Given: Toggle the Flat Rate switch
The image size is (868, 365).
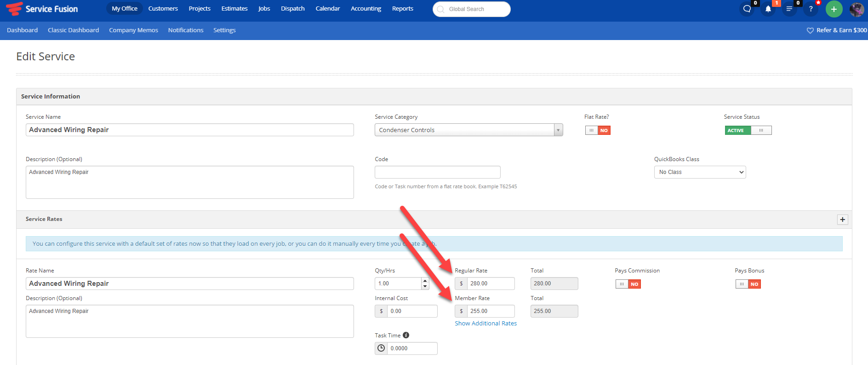Looking at the screenshot, I should point(598,130).
